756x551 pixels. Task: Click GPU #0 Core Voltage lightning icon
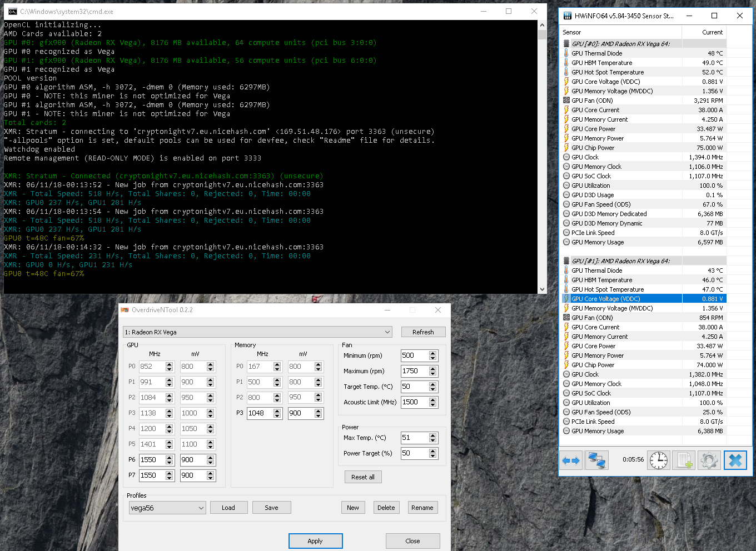pyautogui.click(x=566, y=82)
